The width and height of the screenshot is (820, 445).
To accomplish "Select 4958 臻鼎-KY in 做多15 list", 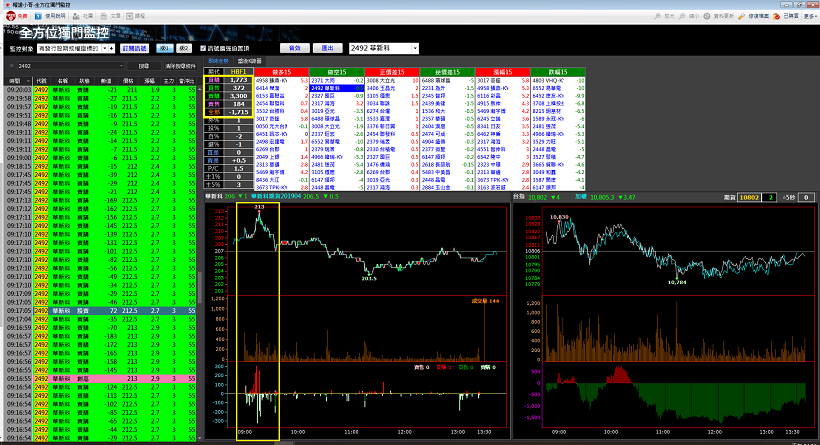I will coord(281,81).
